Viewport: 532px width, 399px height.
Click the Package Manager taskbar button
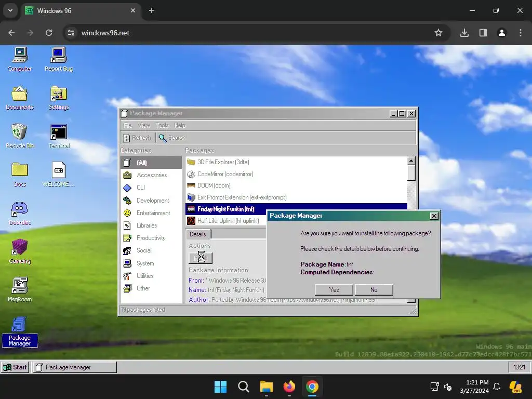click(x=75, y=367)
